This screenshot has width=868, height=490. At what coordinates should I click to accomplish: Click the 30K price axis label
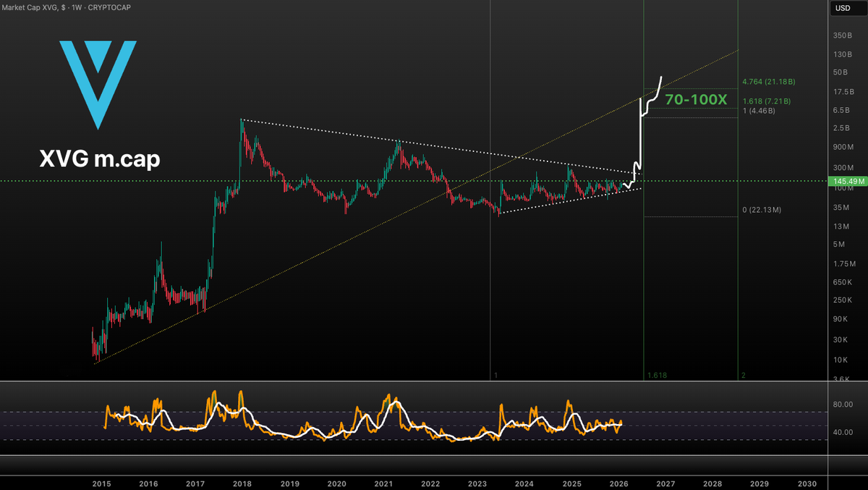click(841, 339)
